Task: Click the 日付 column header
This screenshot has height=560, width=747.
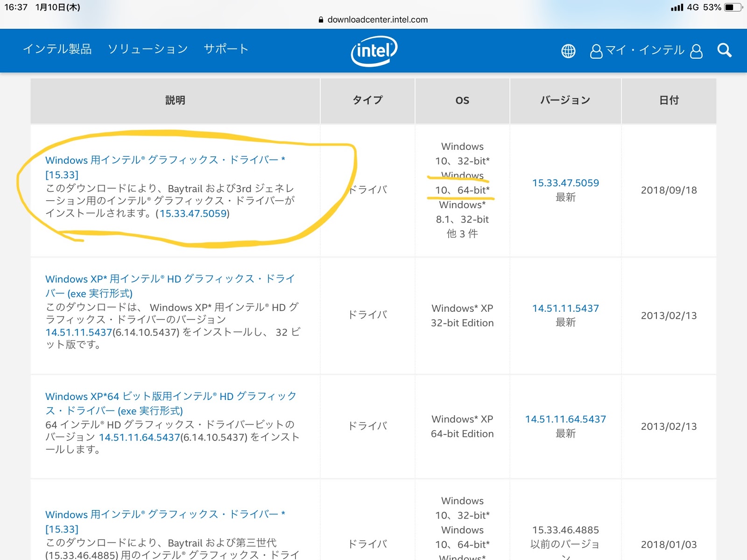Action: pos(669,100)
